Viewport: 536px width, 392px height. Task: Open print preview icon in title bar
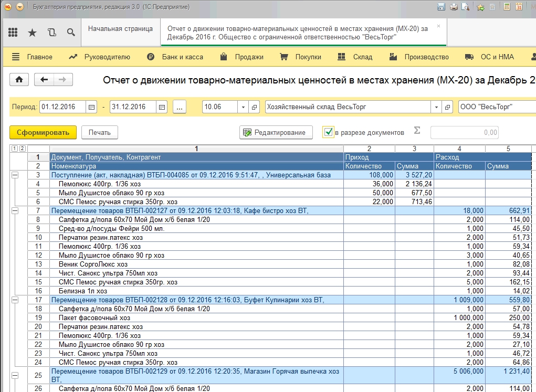pos(465,7)
